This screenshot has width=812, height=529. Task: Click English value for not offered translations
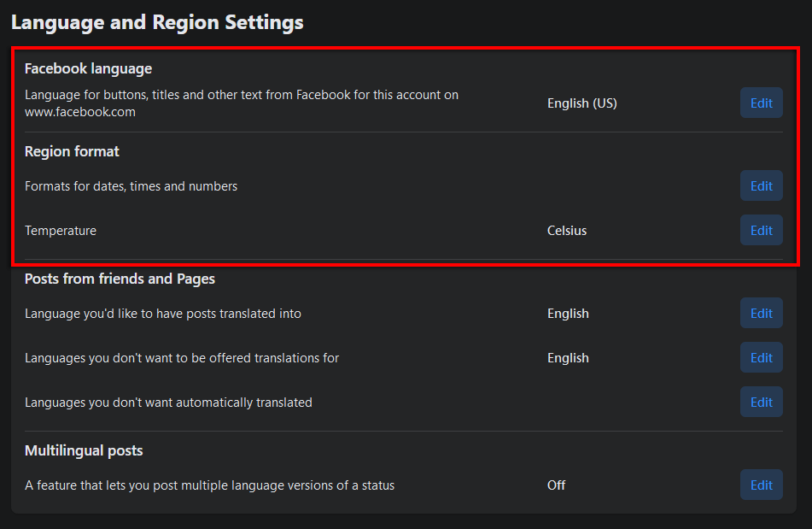568,358
